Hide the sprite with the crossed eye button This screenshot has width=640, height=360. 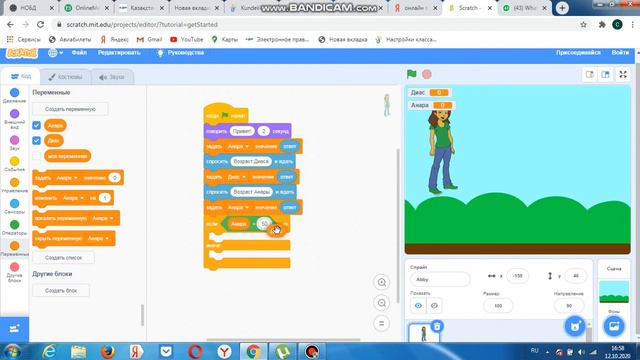(x=434, y=305)
